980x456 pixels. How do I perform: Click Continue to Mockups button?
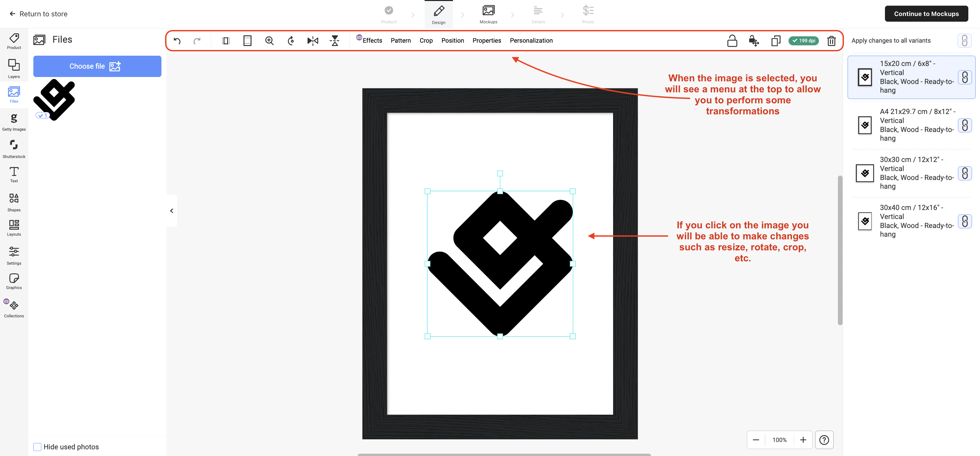926,14
